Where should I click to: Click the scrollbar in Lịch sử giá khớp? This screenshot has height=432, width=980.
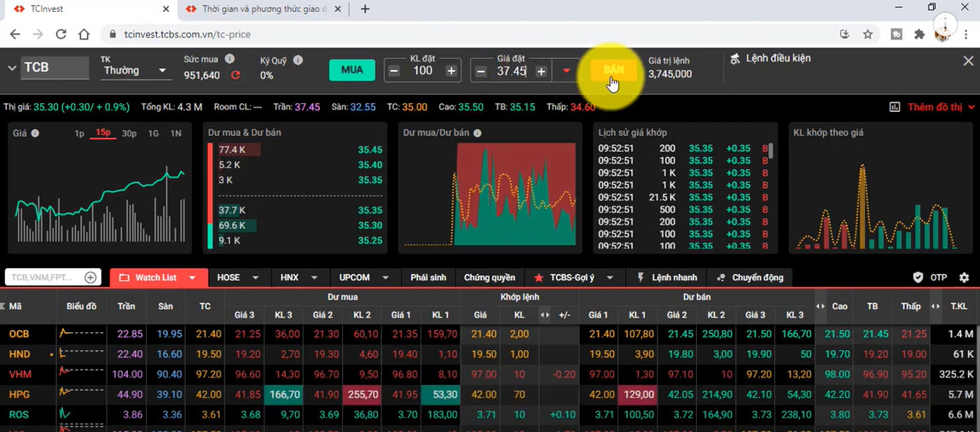tap(771, 150)
